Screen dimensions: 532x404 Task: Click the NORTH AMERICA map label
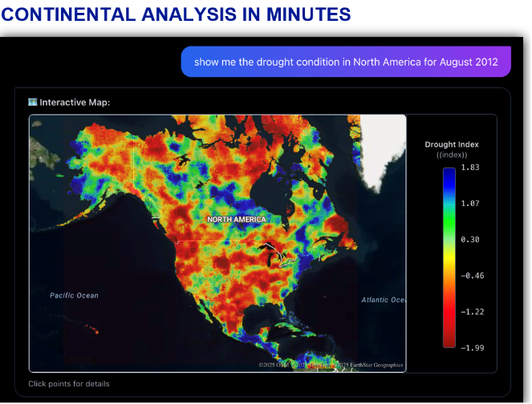[237, 220]
